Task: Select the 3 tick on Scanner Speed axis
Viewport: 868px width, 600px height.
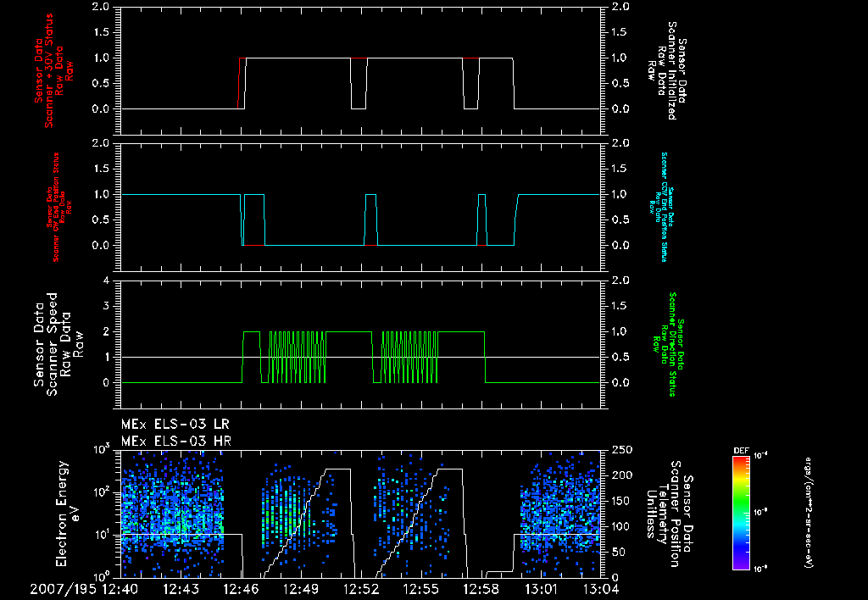Action: point(106,306)
